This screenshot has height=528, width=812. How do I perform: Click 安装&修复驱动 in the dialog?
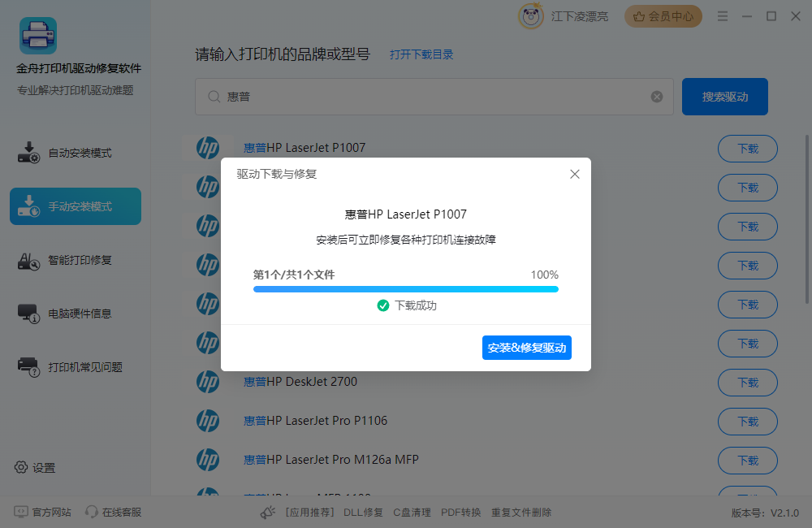click(x=526, y=348)
